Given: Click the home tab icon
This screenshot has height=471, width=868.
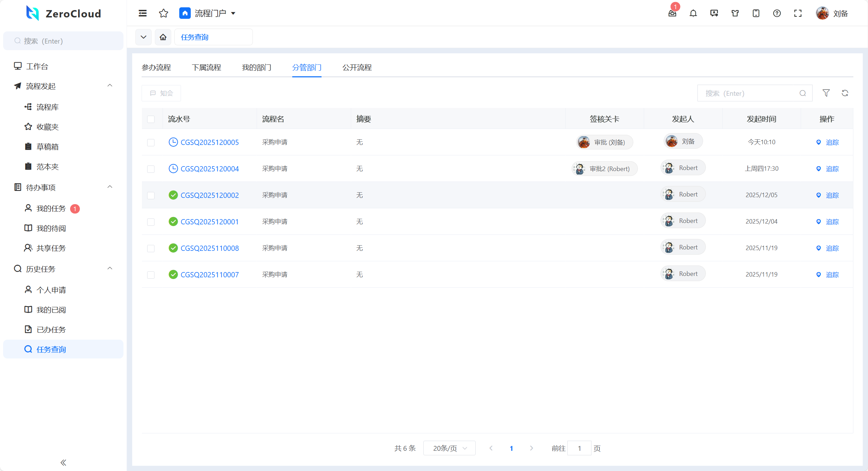Looking at the screenshot, I should point(163,37).
